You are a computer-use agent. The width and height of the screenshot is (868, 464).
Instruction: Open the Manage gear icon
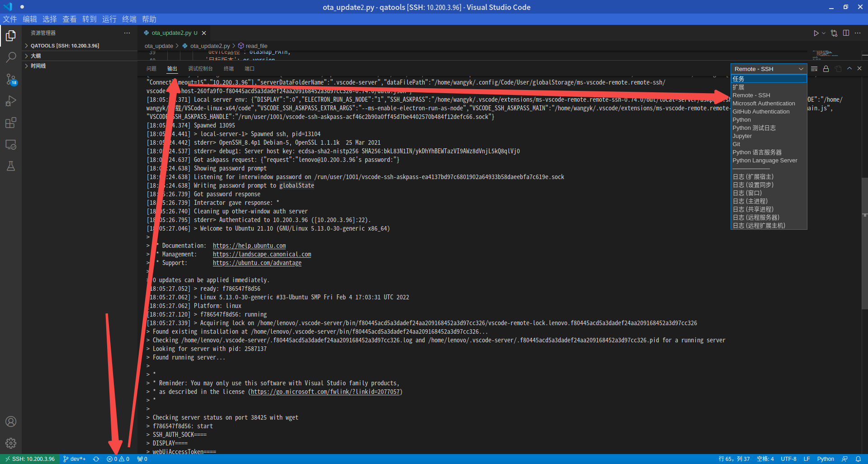point(11,443)
